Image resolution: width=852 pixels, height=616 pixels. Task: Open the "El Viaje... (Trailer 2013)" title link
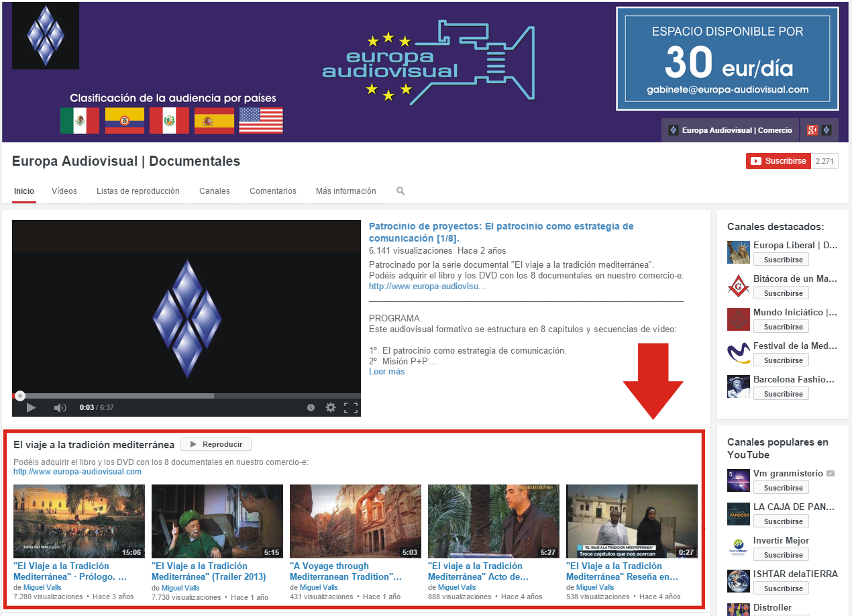pos(209,572)
